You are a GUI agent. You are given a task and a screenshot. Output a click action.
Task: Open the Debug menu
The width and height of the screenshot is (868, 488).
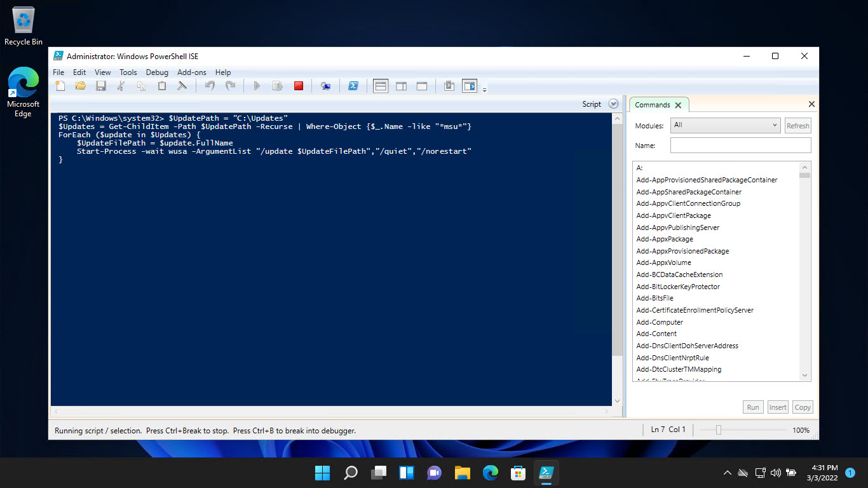(x=157, y=72)
